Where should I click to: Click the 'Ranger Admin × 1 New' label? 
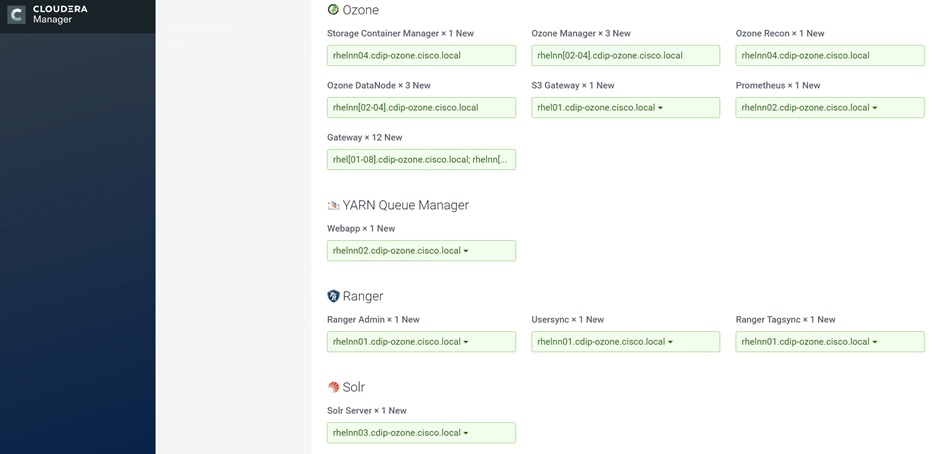pos(373,320)
